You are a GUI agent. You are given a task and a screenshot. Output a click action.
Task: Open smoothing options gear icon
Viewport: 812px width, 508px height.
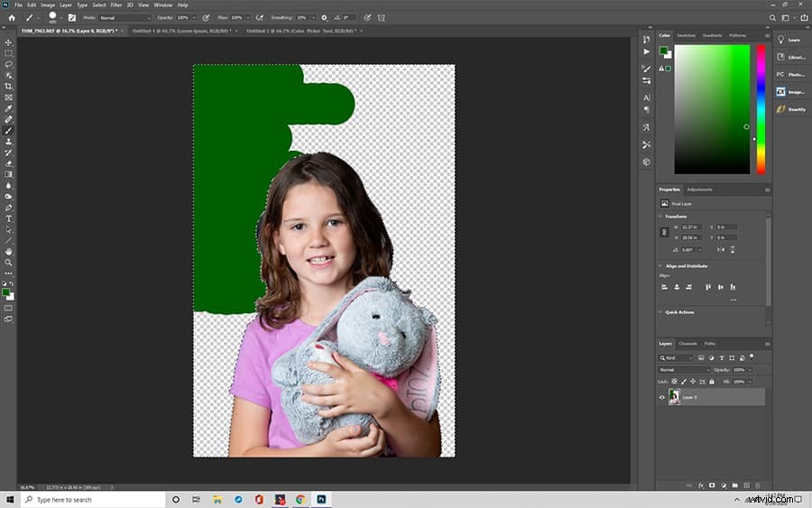point(324,18)
